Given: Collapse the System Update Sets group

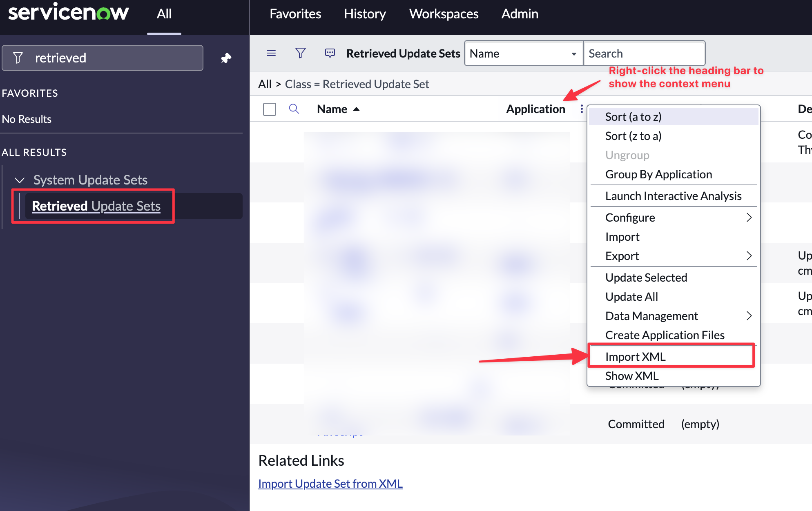Looking at the screenshot, I should click(20, 180).
